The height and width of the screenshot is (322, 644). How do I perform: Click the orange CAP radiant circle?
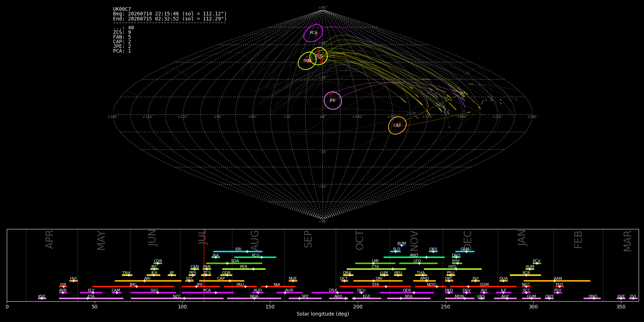(x=397, y=126)
